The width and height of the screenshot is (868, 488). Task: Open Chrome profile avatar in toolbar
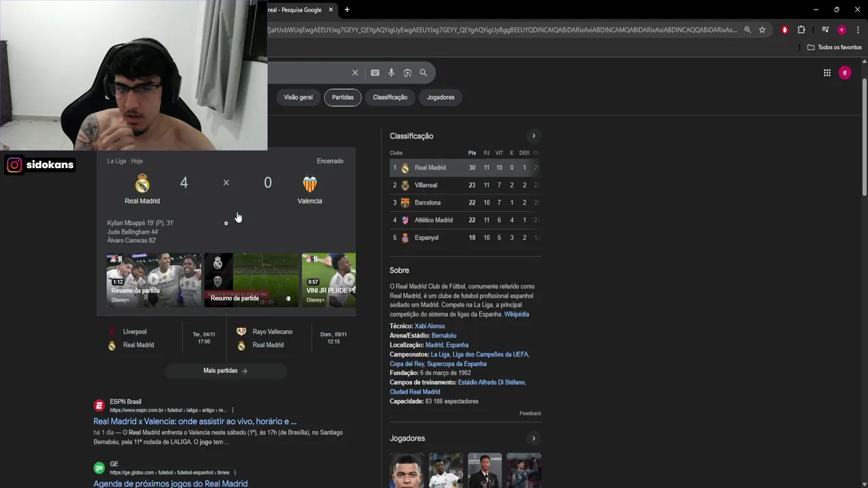(842, 30)
